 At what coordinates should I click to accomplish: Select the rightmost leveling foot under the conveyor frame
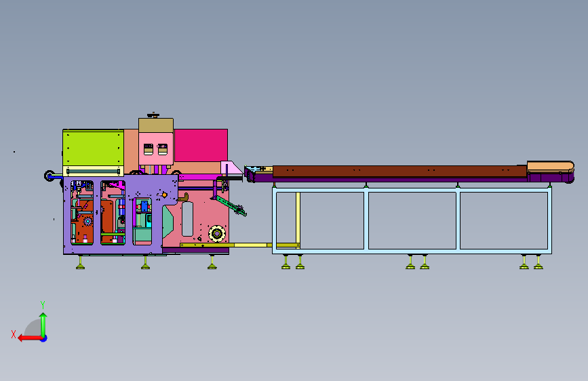pyautogui.click(x=538, y=262)
